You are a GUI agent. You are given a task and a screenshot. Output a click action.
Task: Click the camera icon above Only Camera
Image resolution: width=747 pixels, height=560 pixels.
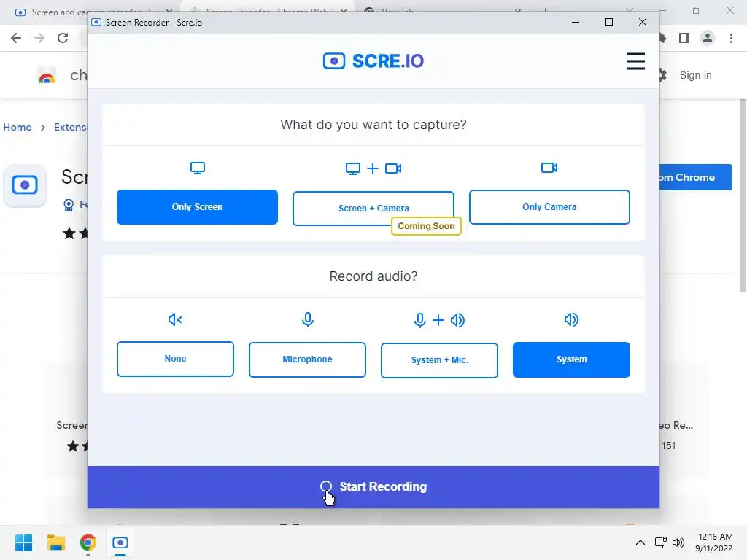(x=549, y=168)
